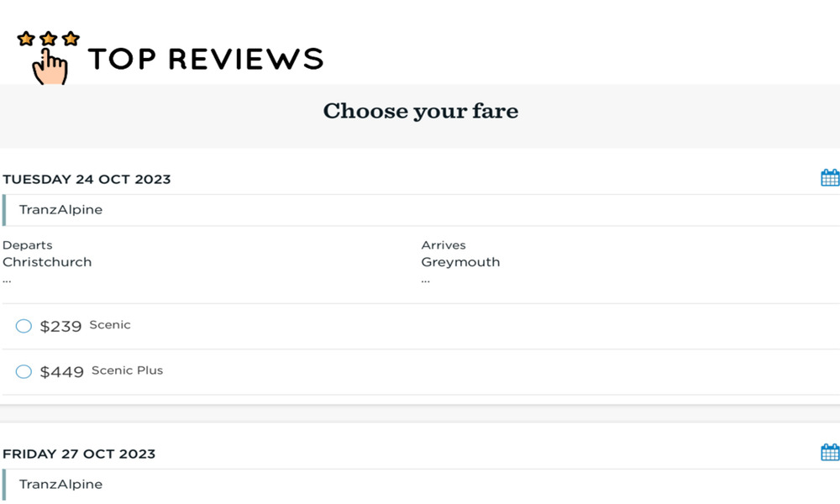This screenshot has height=504, width=840.
Task: Click the $449 price text
Action: click(61, 372)
